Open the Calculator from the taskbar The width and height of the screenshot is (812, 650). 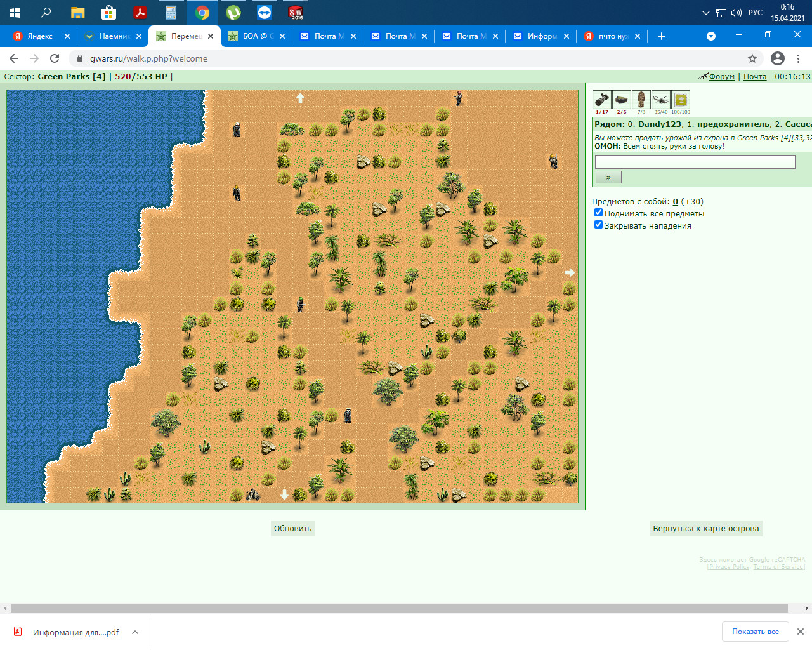tap(171, 12)
